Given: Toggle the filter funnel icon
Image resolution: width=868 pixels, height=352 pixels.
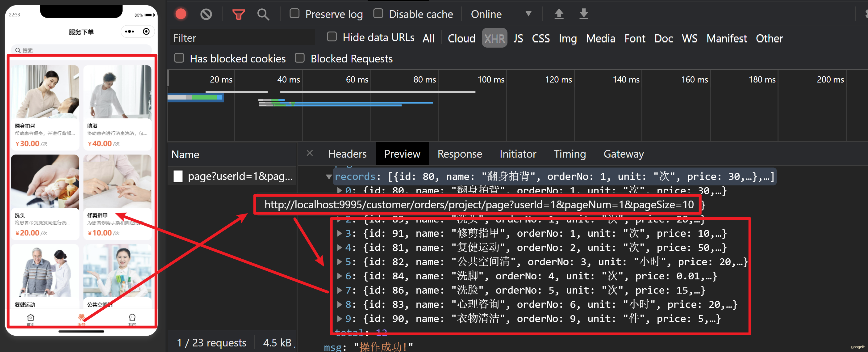Looking at the screenshot, I should 239,14.
